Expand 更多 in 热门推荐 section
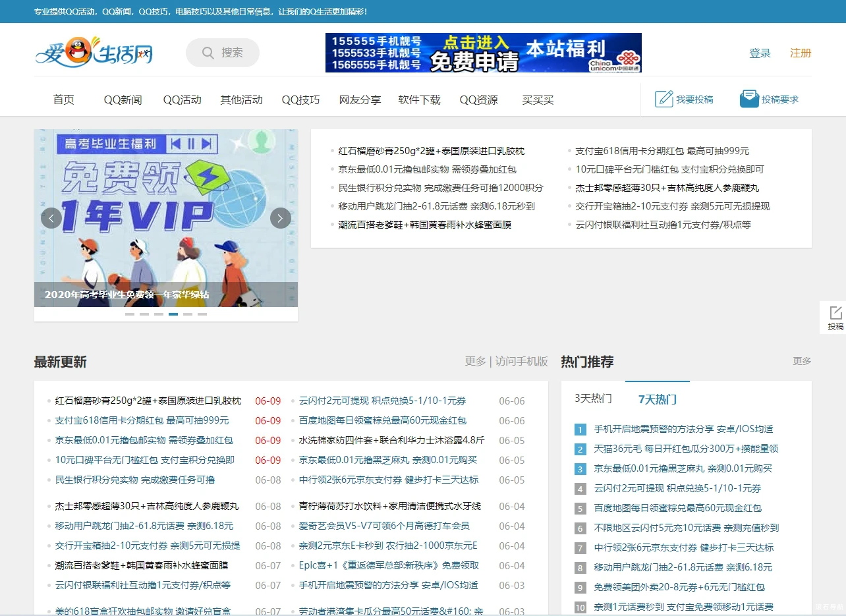This screenshot has height=616, width=846. (802, 361)
